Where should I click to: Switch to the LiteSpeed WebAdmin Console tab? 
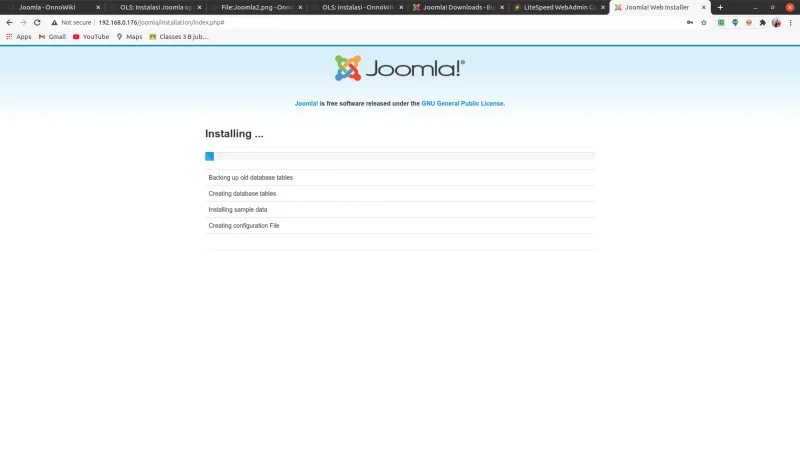(560, 7)
